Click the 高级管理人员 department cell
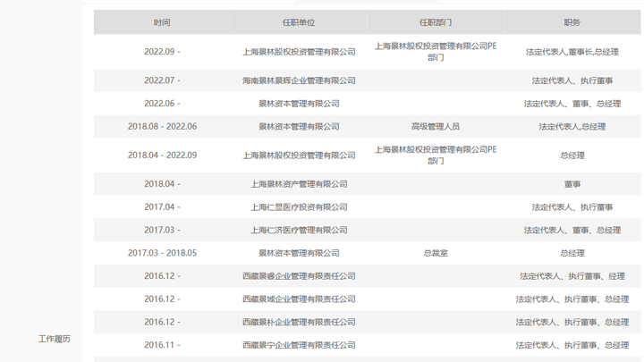The image size is (644, 362). tap(436, 126)
